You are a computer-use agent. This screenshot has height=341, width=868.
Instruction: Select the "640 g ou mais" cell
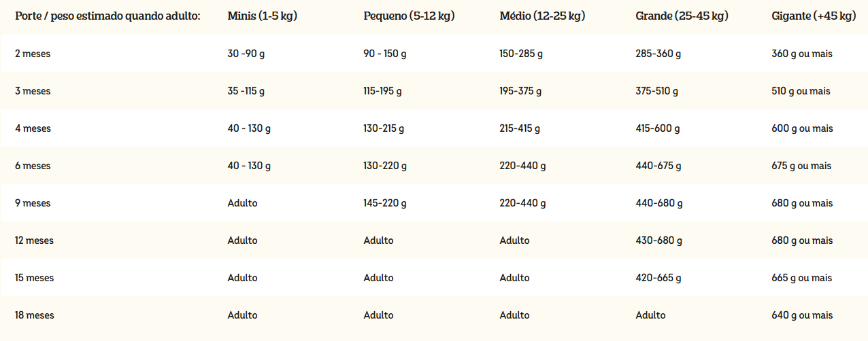pyautogui.click(x=802, y=315)
